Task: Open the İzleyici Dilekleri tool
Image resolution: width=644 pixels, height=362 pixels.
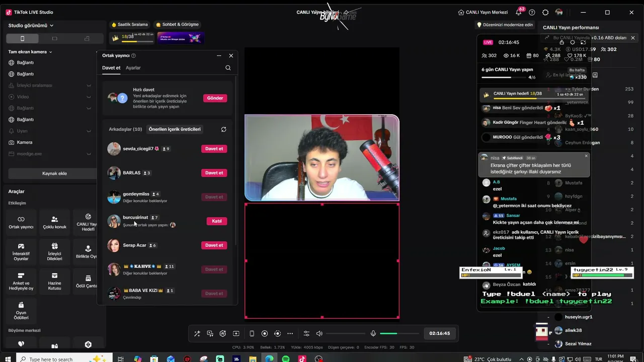Action: click(x=54, y=251)
